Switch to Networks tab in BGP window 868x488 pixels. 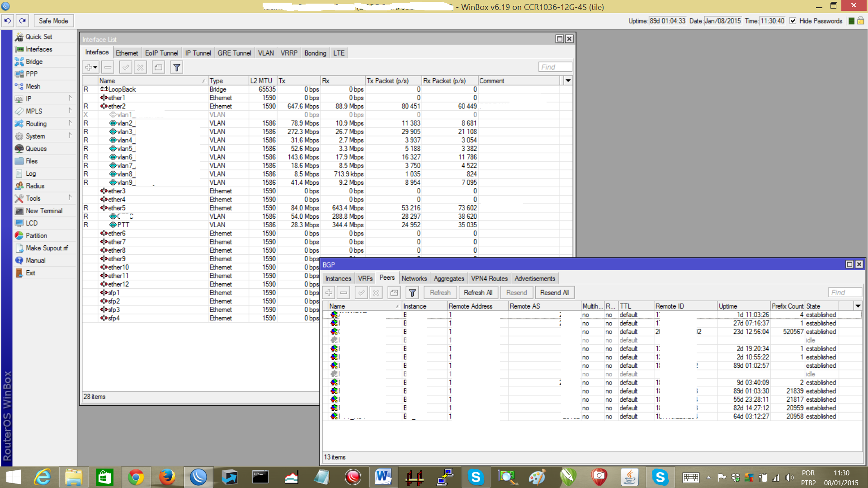coord(414,278)
